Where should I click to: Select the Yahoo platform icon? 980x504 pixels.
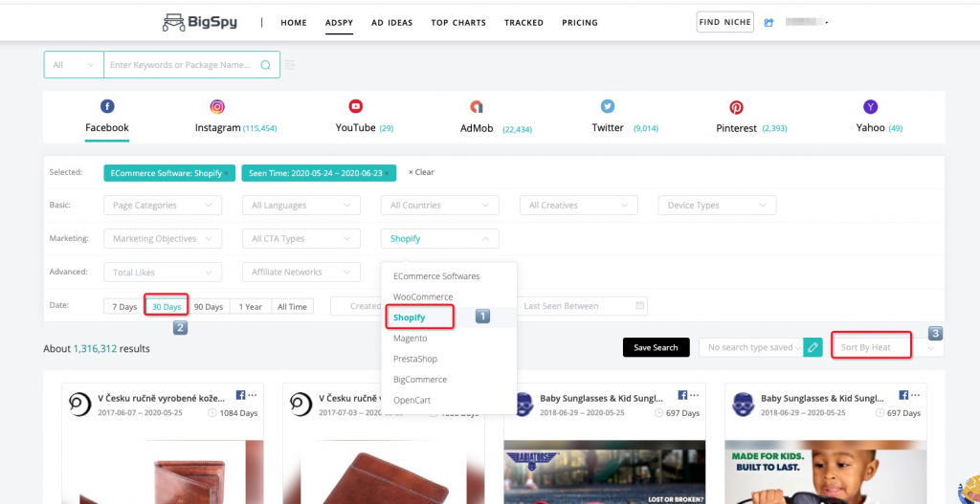point(871,107)
